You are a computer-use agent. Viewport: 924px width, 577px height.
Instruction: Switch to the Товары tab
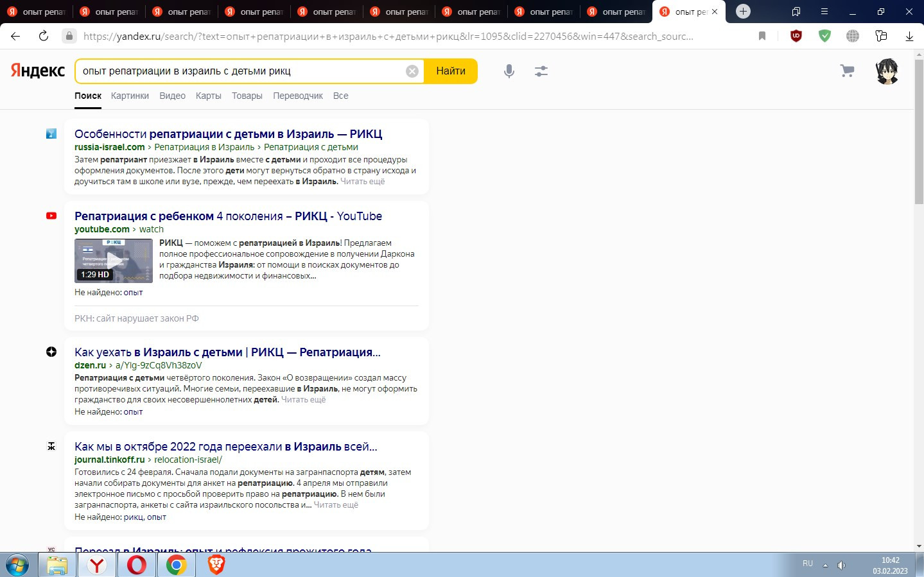247,96
